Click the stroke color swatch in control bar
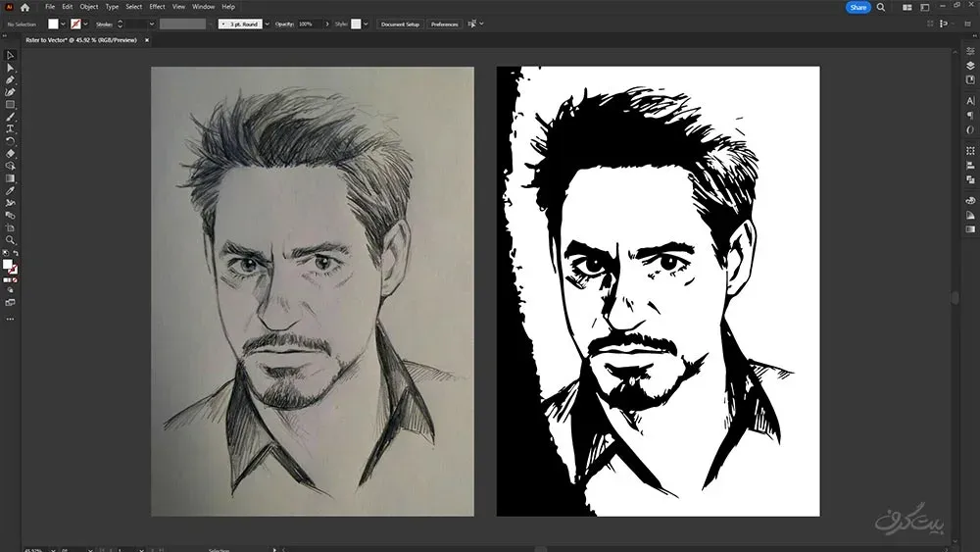 [75, 24]
